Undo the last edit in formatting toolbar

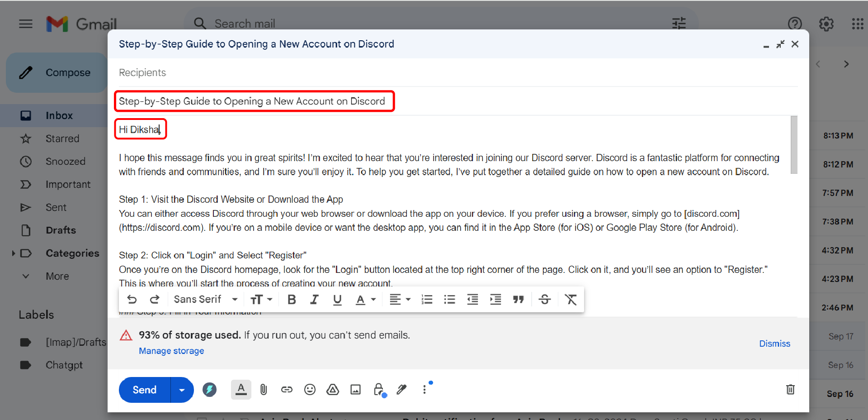point(132,300)
